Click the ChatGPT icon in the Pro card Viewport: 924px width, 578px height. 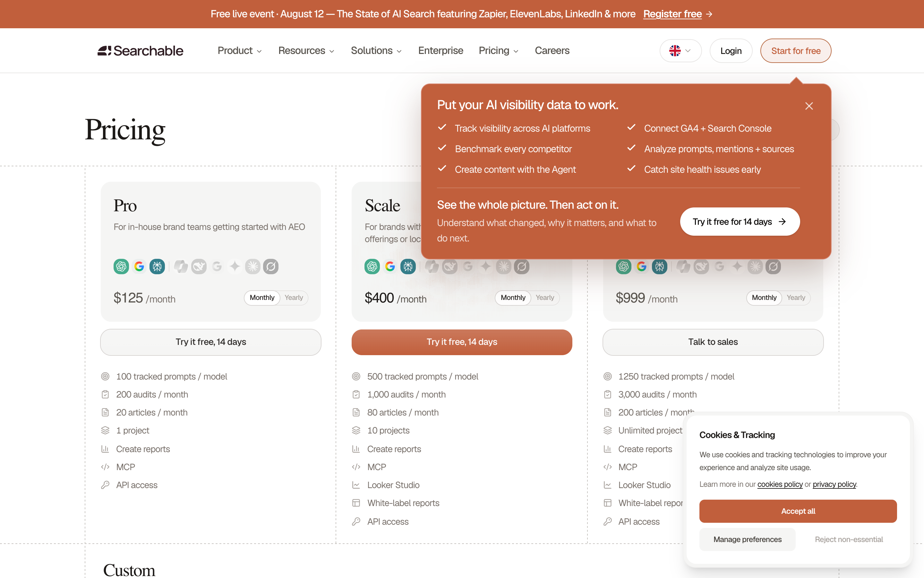[x=121, y=267]
